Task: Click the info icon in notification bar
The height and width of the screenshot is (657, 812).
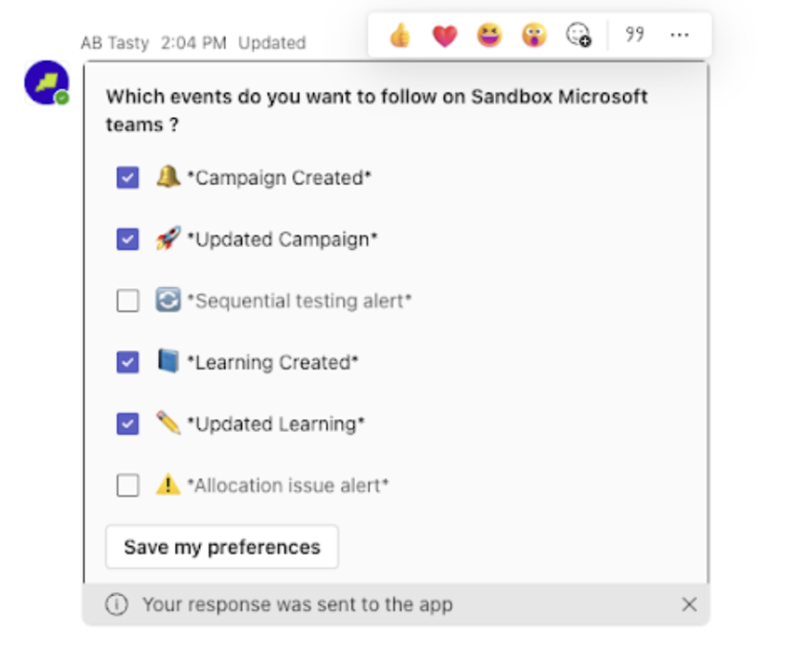Action: coord(116,604)
